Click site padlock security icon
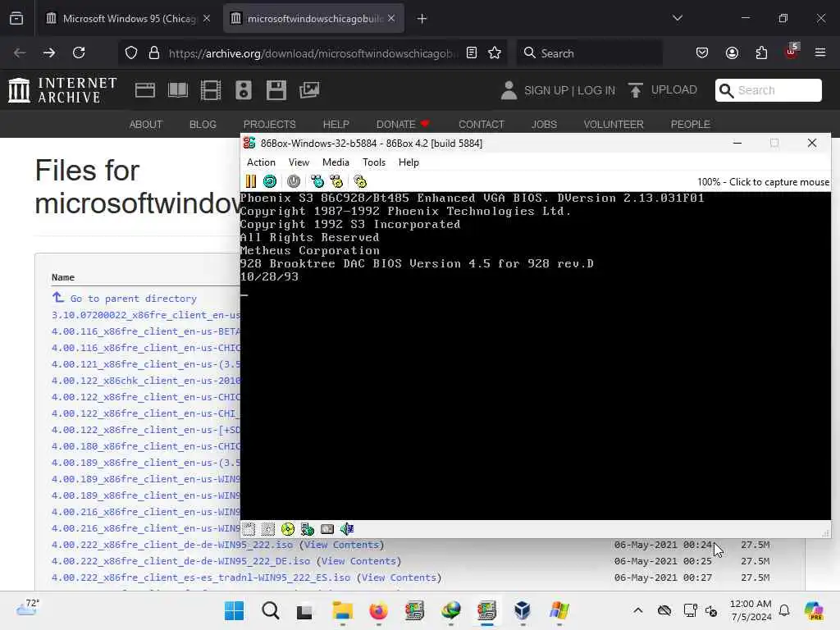The image size is (840, 630). tap(154, 53)
